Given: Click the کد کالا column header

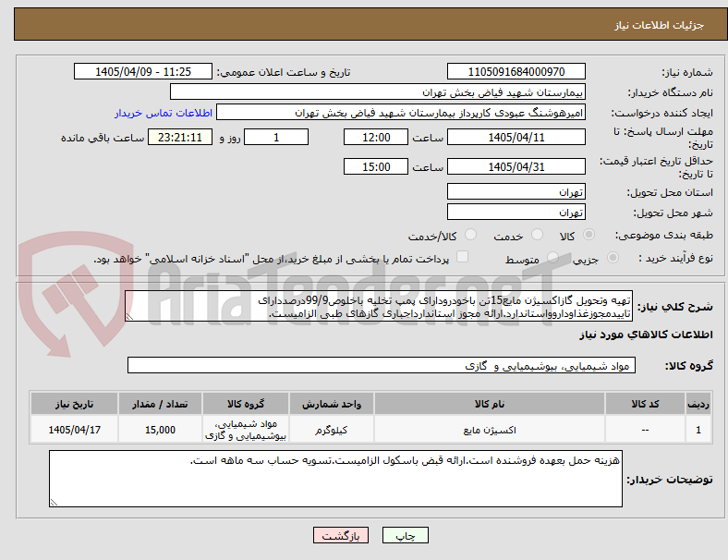Looking at the screenshot, I should pyautogui.click(x=645, y=404).
